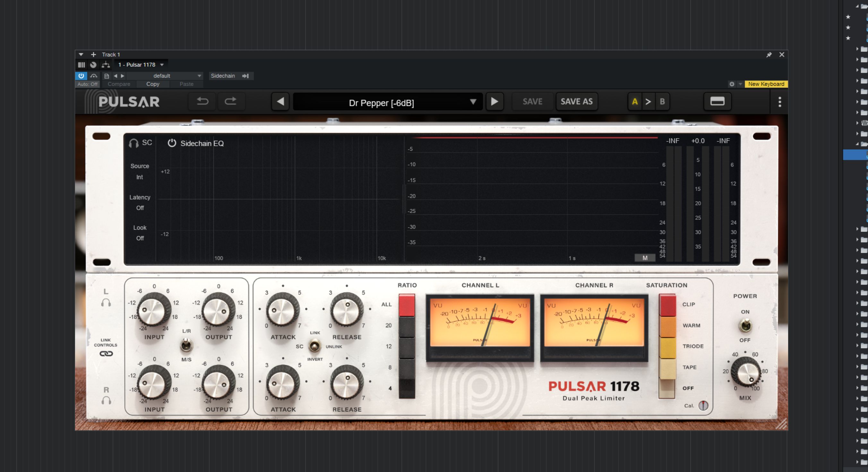Flip the L/R M/S toggle switch
Viewport: 868px width, 472px height.
(x=186, y=345)
